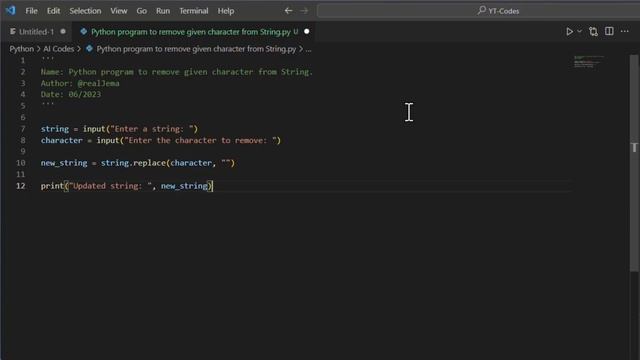Click the "Enter a string: " string literal
This screenshot has width=640, height=360.
pyautogui.click(x=152, y=129)
